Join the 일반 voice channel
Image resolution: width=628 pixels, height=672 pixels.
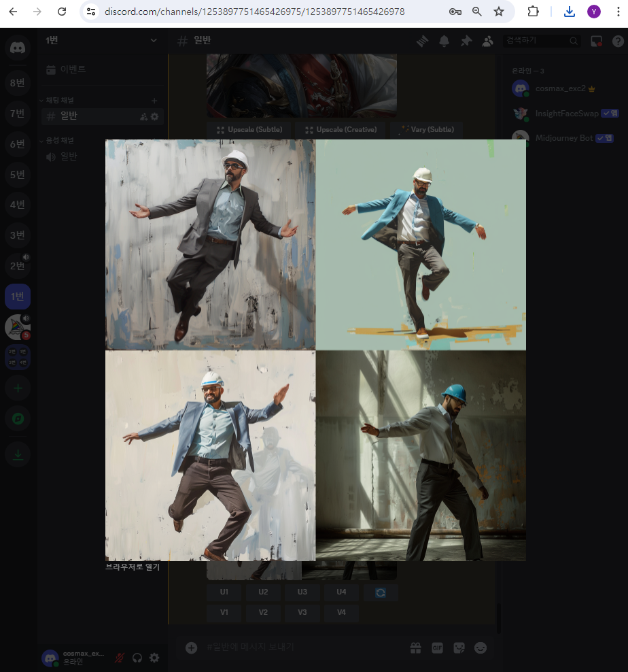tap(102, 157)
